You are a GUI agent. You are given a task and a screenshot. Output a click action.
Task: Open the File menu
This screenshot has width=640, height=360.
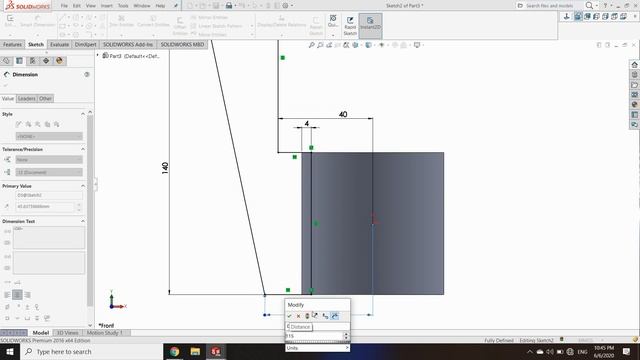click(x=64, y=6)
